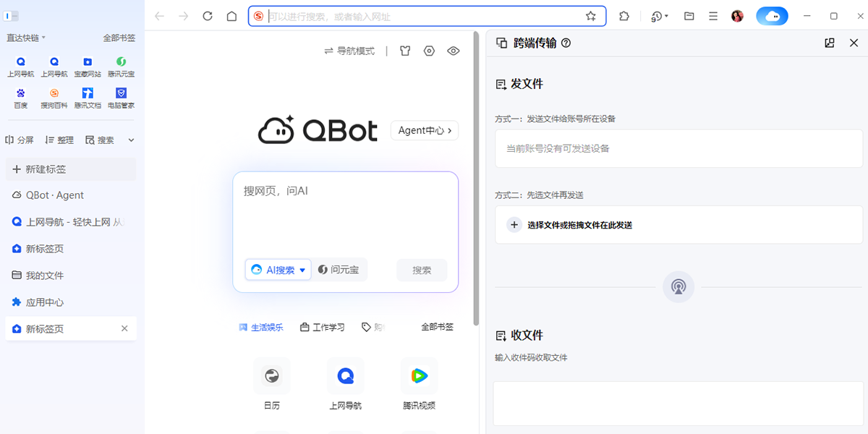This screenshot has height=434, width=868.
Task: Switch to the QBot · Agent tab
Action: click(70, 195)
